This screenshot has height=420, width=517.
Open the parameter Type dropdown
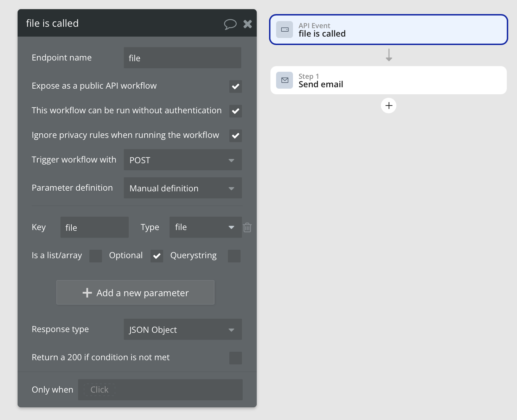tap(205, 227)
